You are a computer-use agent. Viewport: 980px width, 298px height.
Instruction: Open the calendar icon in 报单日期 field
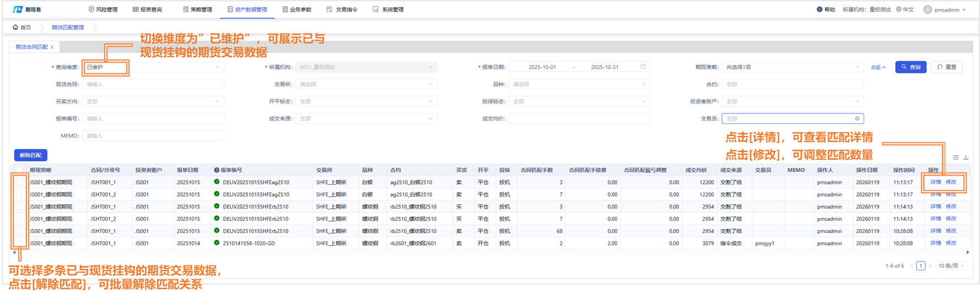coord(643,67)
